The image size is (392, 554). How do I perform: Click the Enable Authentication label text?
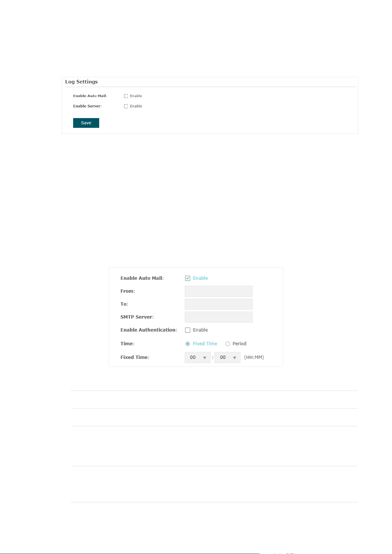[149, 330]
